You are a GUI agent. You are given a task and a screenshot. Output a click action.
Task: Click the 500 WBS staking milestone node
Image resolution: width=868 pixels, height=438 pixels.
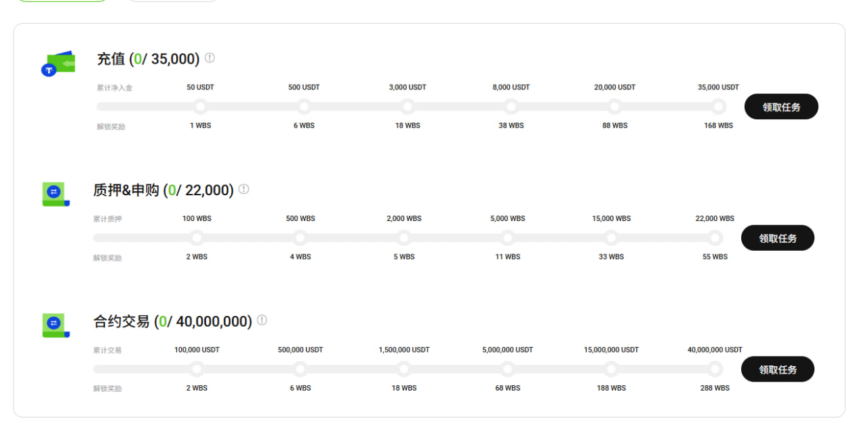point(300,238)
